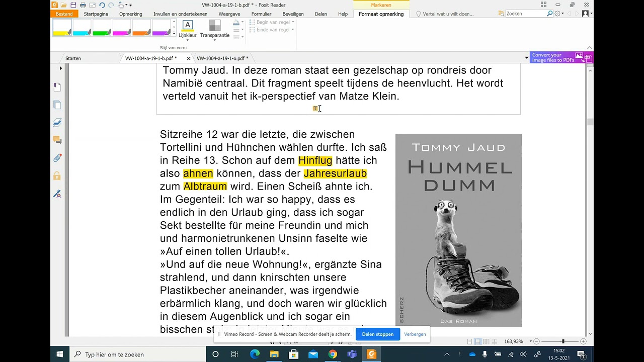This screenshot has width=644, height=362.
Task: Select the cyan highlight style swatch
Action: 82,28
